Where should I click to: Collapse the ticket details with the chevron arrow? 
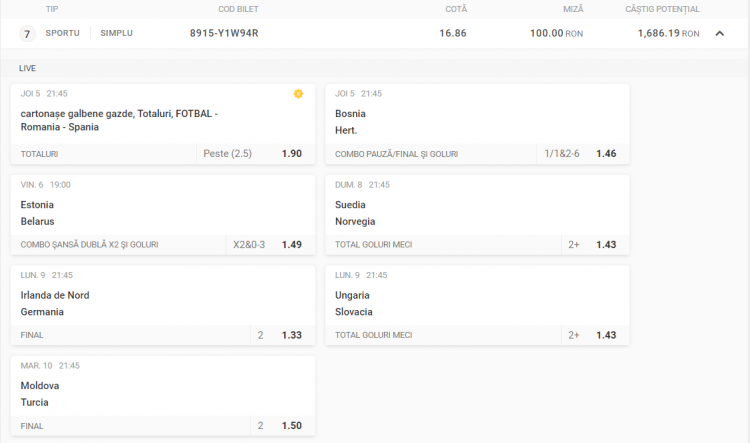[x=719, y=33]
